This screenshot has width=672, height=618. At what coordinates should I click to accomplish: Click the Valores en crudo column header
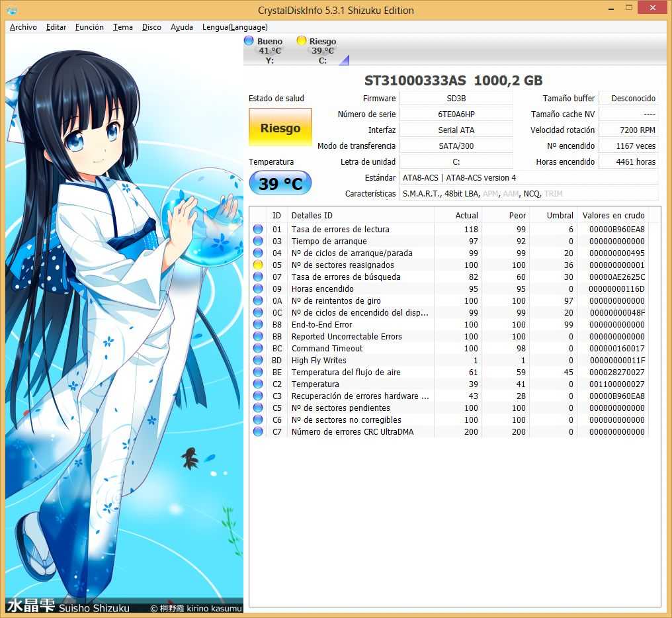tap(613, 215)
